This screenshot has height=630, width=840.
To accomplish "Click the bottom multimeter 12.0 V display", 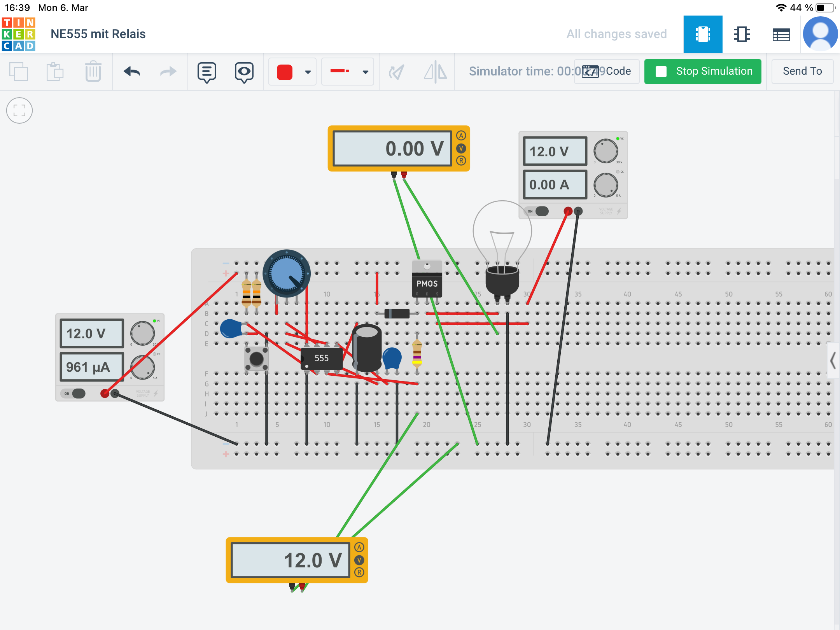I will (x=291, y=560).
